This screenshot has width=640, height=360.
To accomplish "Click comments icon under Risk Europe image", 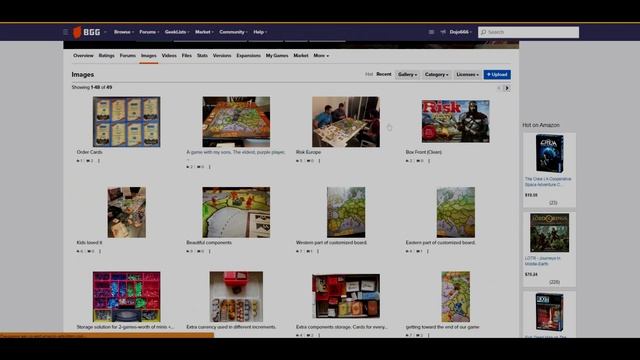I will pos(308,161).
